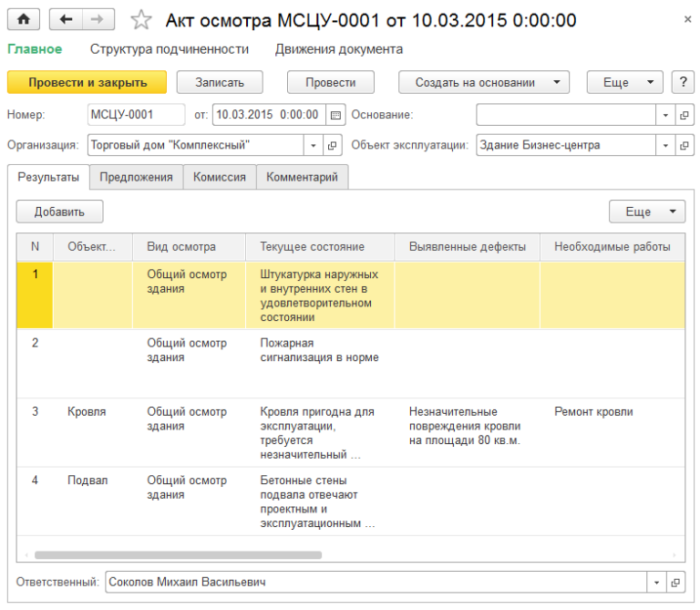The image size is (700, 610).
Task: Expand the Организация dropdown list
Action: coord(314,145)
